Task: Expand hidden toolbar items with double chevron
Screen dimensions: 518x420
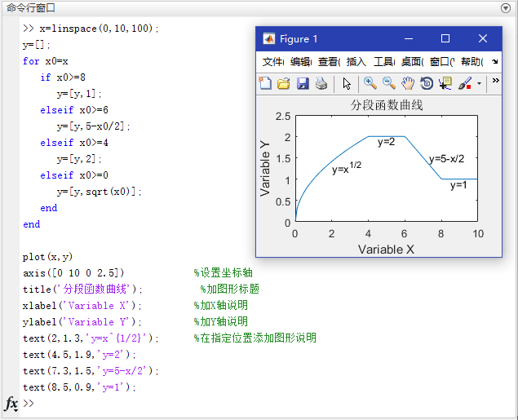Action: (495, 80)
